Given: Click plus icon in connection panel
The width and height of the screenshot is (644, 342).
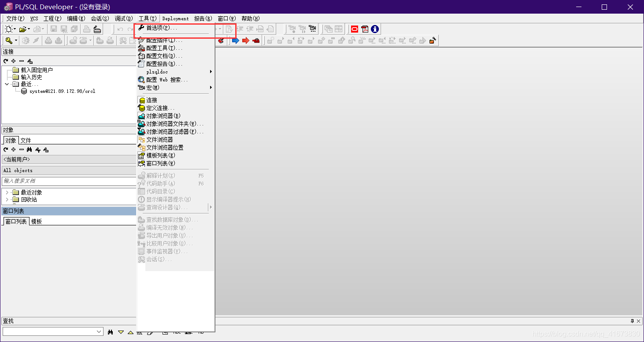Looking at the screenshot, I should click(14, 61).
